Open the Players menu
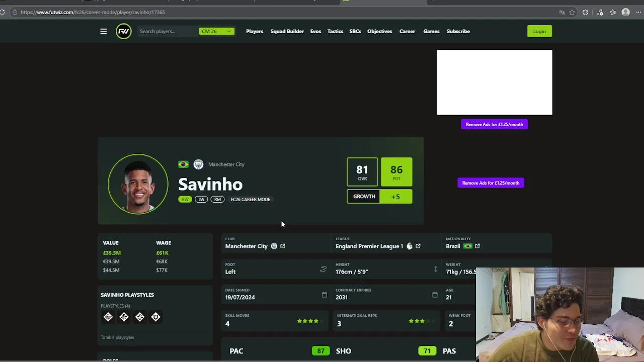644x362 pixels. (255, 31)
